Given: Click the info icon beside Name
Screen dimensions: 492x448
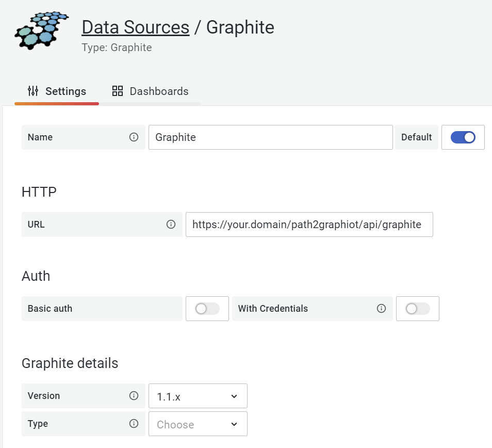Looking at the screenshot, I should point(134,137).
